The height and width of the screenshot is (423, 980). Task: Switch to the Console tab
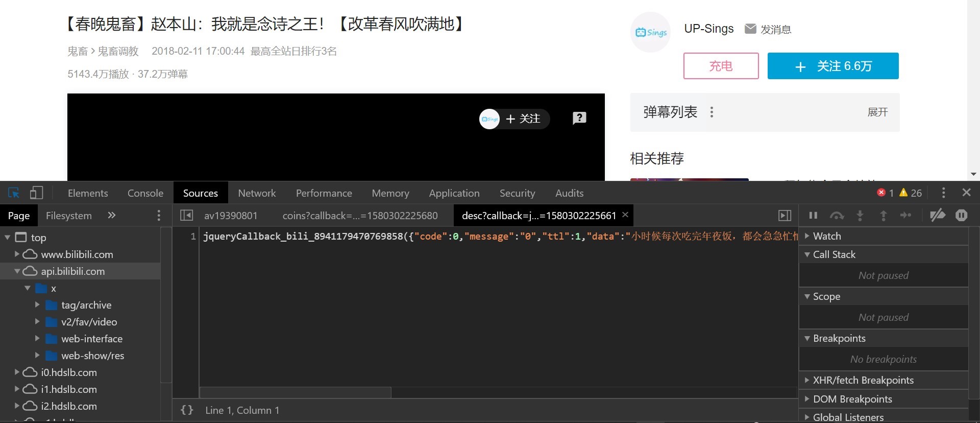point(145,193)
